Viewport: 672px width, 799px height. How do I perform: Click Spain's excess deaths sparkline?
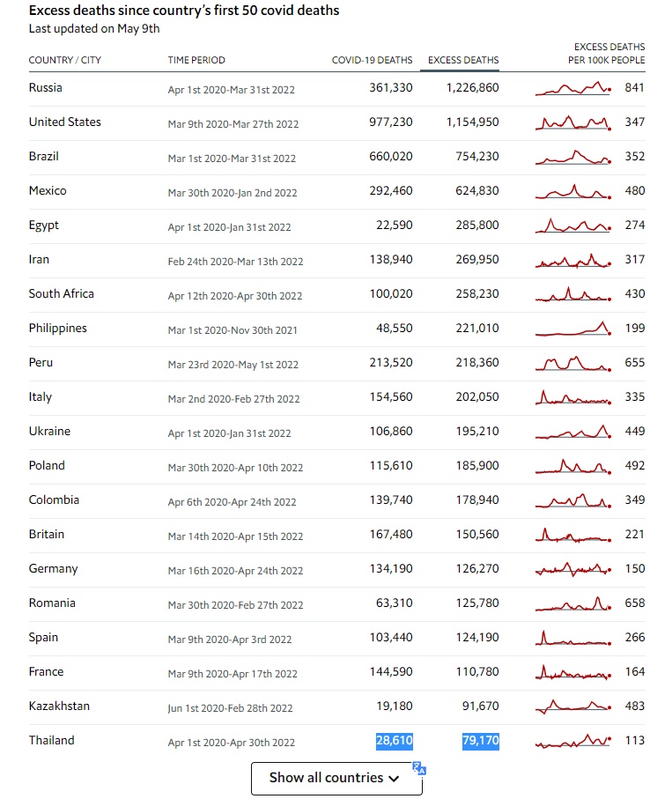573,638
